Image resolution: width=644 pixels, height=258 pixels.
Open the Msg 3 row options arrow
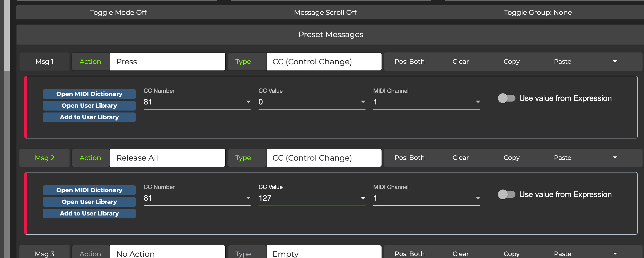(x=615, y=253)
